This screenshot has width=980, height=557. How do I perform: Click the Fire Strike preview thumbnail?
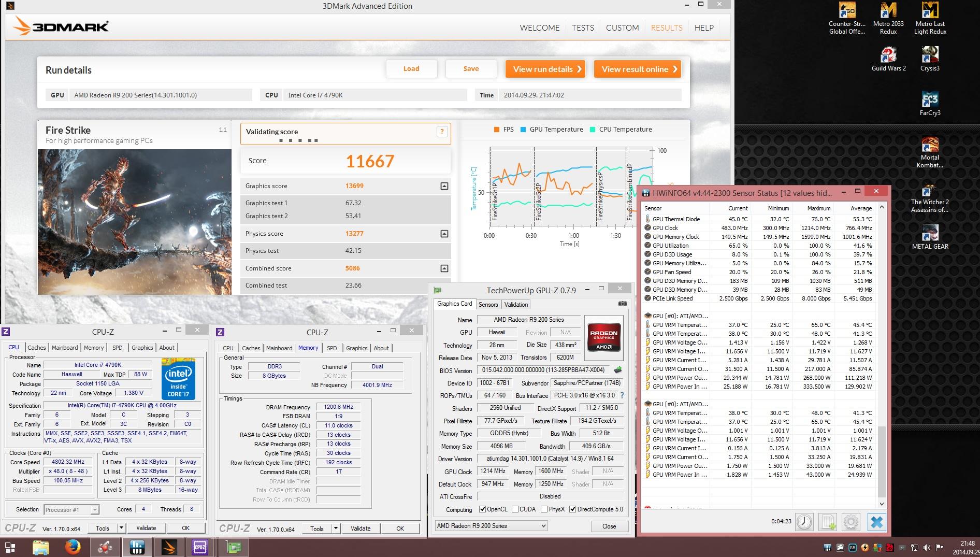point(135,222)
